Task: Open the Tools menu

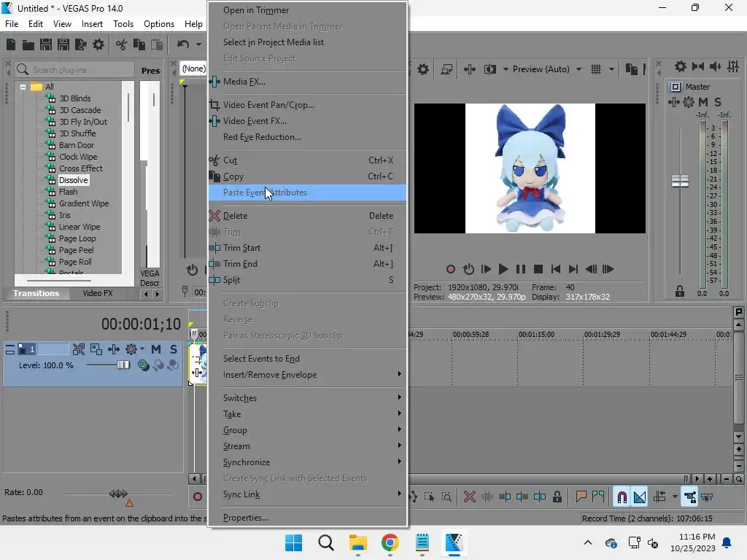Action: [x=123, y=24]
